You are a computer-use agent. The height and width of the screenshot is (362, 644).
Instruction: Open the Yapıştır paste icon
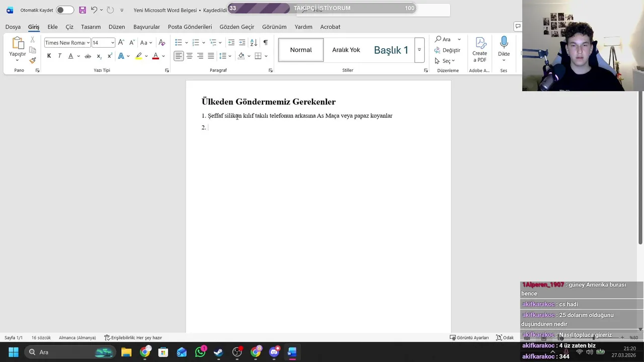tap(18, 43)
